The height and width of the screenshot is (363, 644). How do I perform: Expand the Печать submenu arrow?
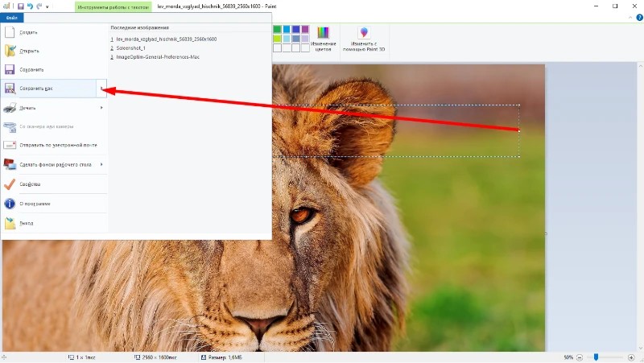(101, 108)
